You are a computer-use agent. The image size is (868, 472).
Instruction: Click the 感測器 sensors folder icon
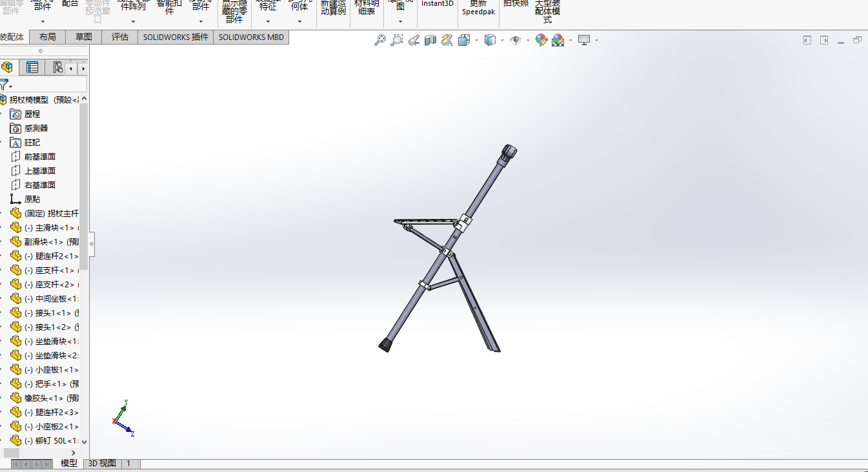(x=15, y=128)
